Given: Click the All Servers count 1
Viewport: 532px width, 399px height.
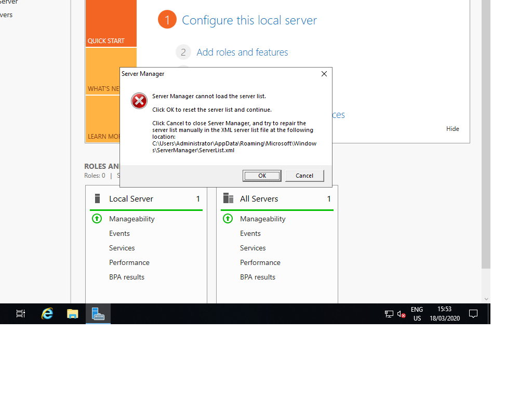Looking at the screenshot, I should tap(329, 199).
